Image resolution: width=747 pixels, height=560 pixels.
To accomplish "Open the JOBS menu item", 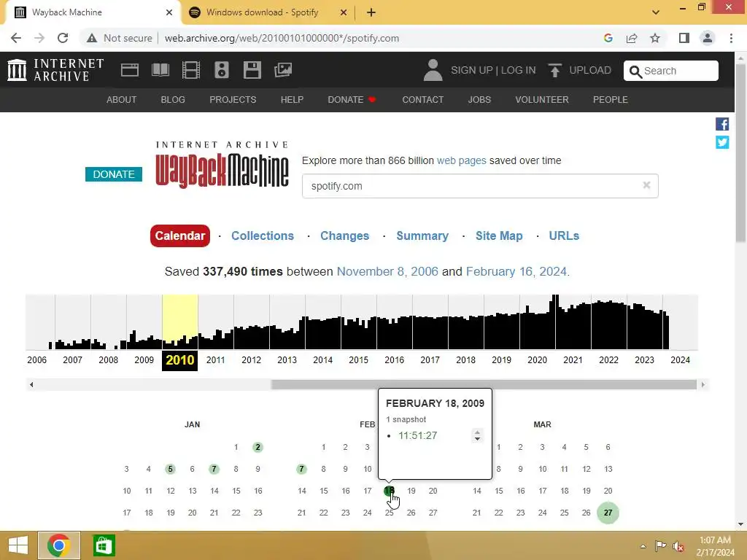I will click(479, 99).
